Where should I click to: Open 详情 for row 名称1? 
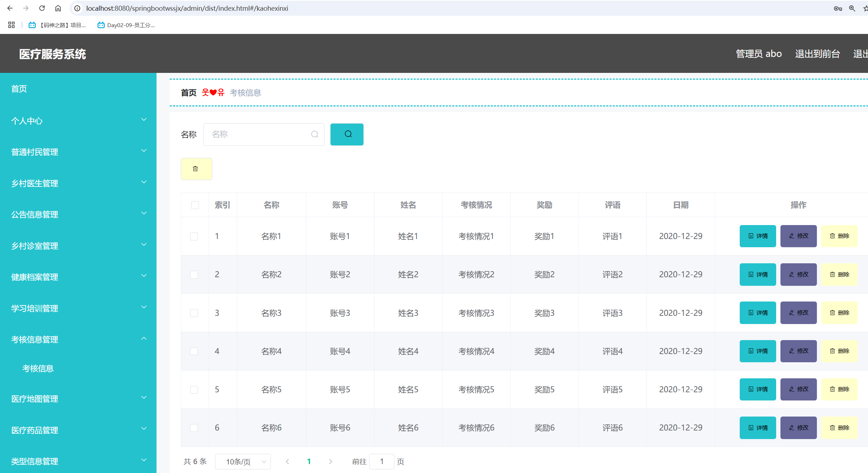click(758, 236)
